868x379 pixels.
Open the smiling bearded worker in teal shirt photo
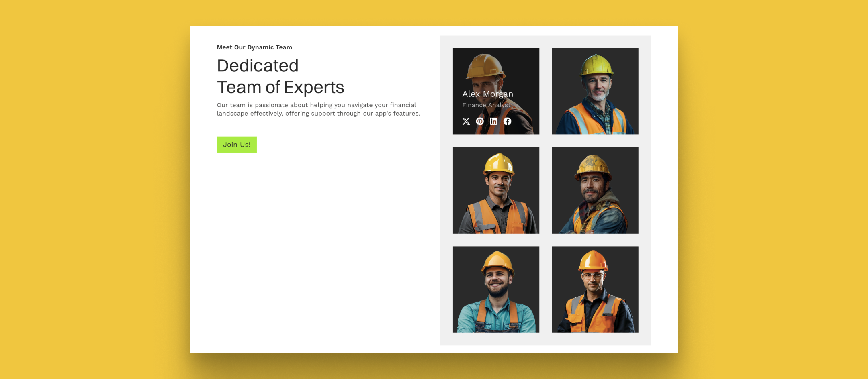click(496, 289)
